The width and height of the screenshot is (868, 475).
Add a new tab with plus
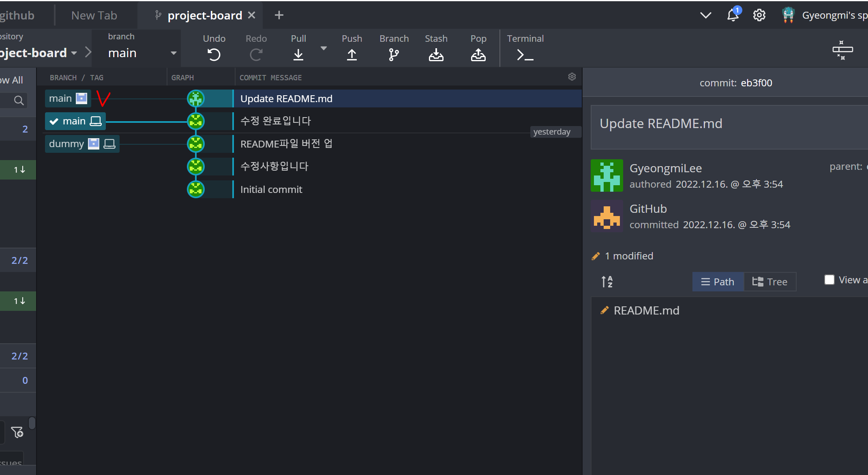pyautogui.click(x=279, y=15)
